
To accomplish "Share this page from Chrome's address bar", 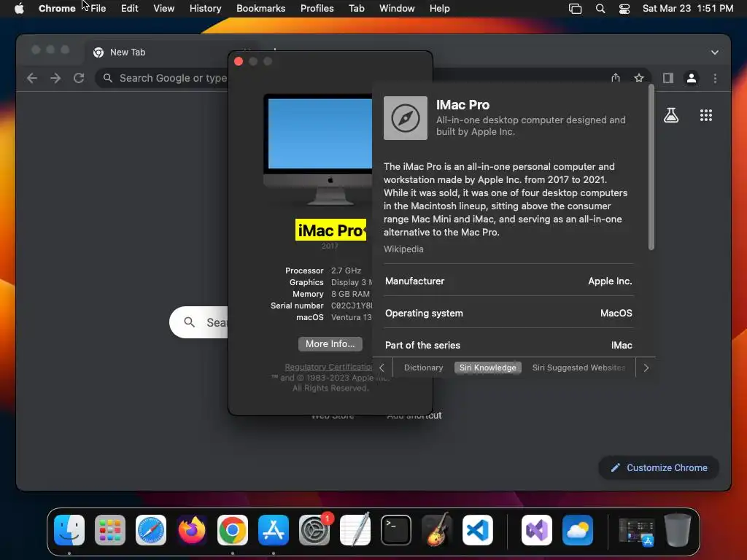I will (616, 78).
